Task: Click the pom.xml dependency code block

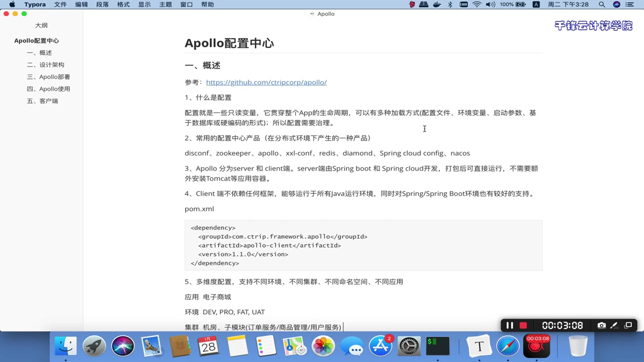Action: [x=363, y=245]
